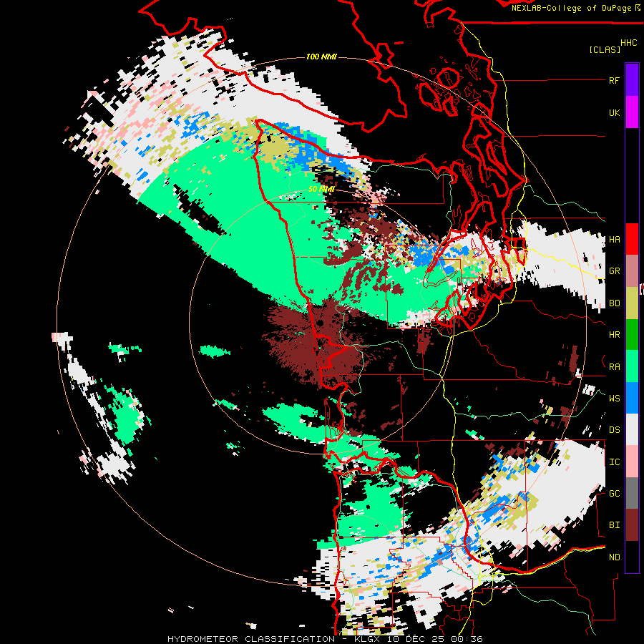Click the IC pink legend swatch
Screen dimensions: 644x644
point(632,462)
